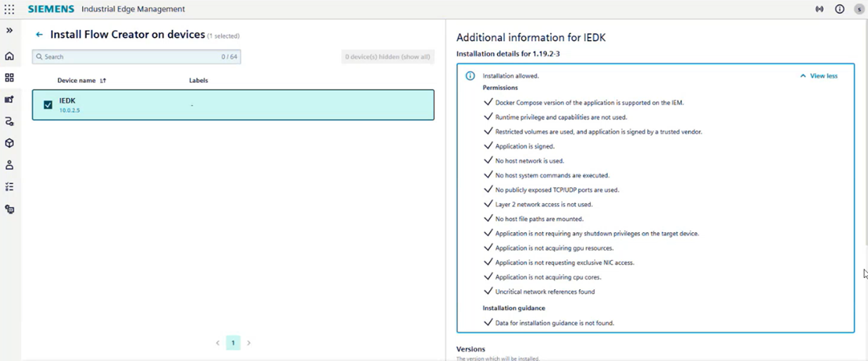The width and height of the screenshot is (868, 361).
Task: Open the app launcher grid icon
Action: (x=9, y=9)
